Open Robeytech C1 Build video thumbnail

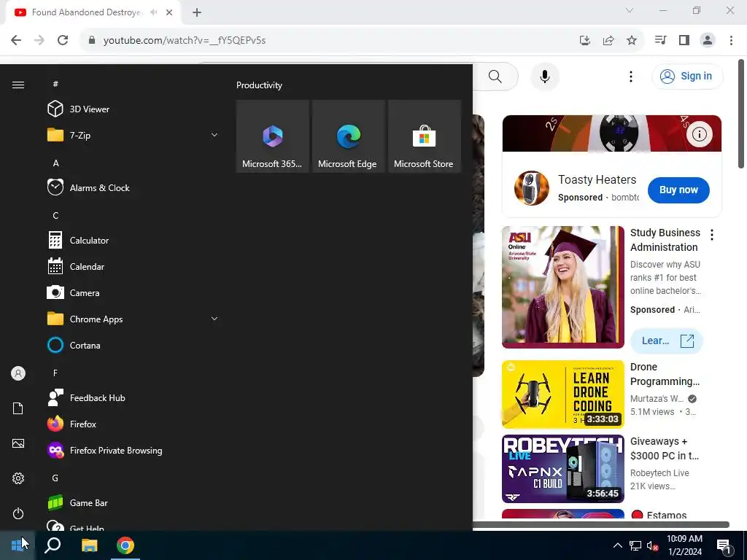click(x=562, y=469)
